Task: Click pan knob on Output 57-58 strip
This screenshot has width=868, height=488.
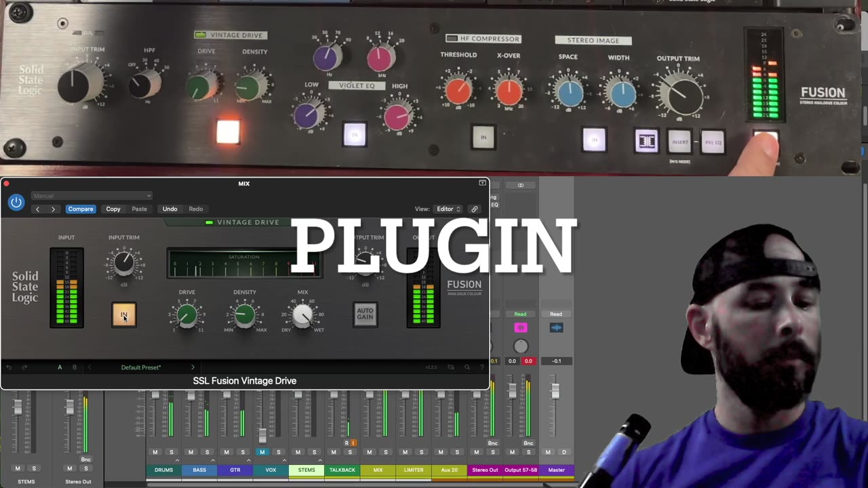Action: (520, 346)
